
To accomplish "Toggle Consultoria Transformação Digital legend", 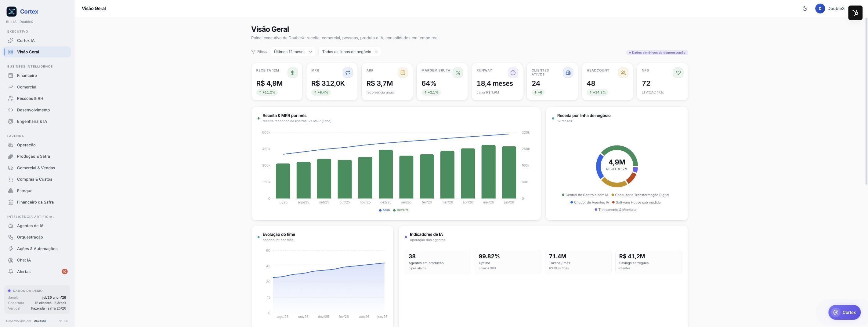I will pos(640,195).
